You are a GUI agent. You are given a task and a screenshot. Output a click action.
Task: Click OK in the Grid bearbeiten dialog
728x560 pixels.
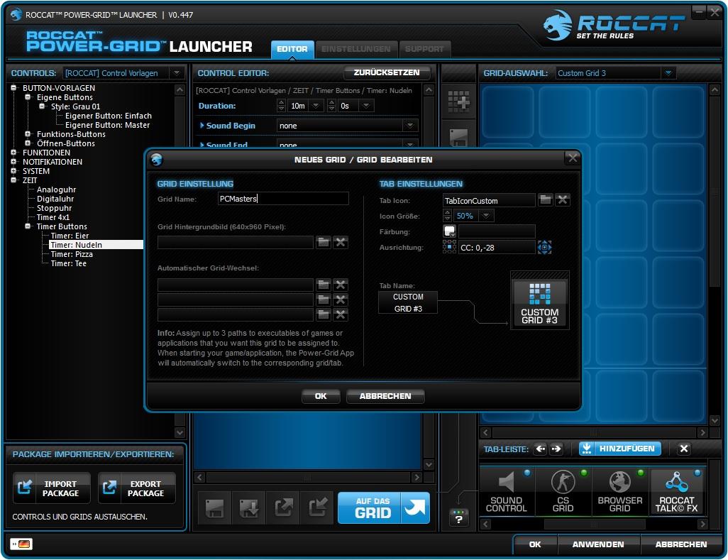320,396
